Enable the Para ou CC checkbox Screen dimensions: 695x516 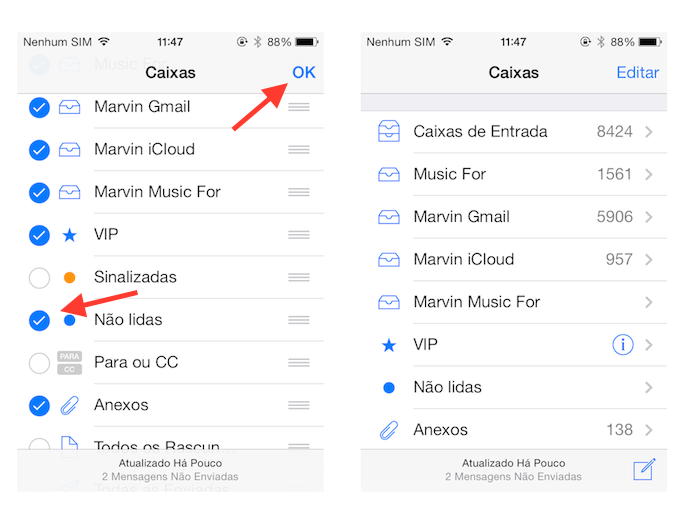tap(39, 363)
